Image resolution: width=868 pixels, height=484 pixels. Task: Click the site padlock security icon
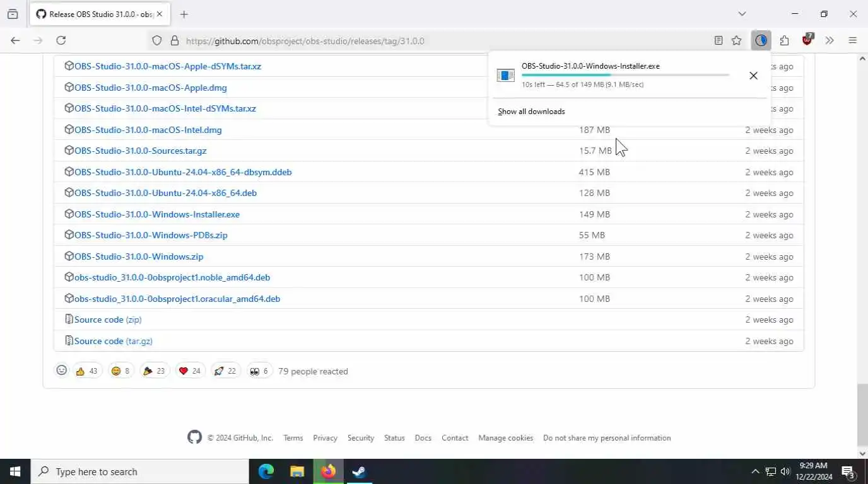(x=175, y=40)
